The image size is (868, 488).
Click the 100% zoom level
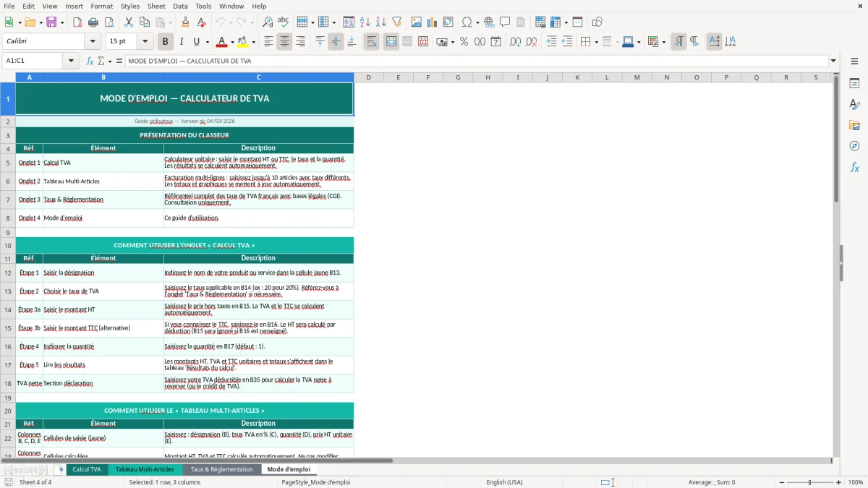[x=856, y=482]
